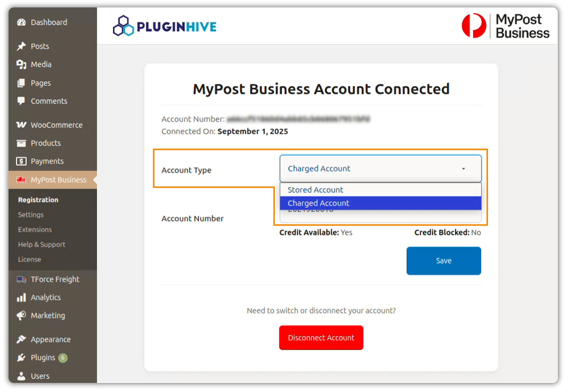568x392 pixels.
Task: Click the WooCommerce logo icon
Action: tap(22, 125)
